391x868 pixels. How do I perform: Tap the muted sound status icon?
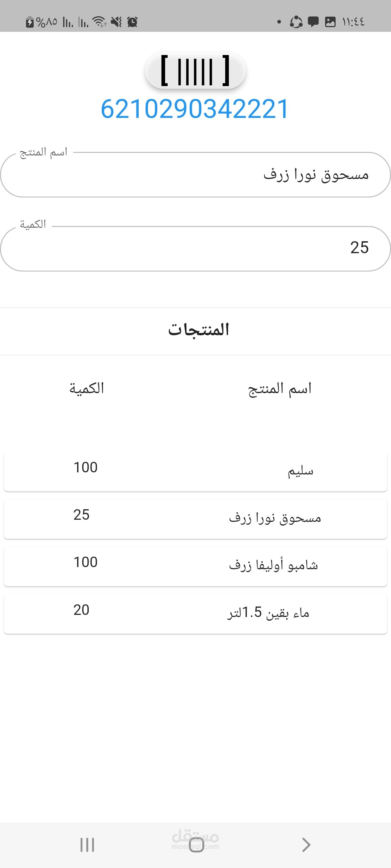click(x=116, y=22)
